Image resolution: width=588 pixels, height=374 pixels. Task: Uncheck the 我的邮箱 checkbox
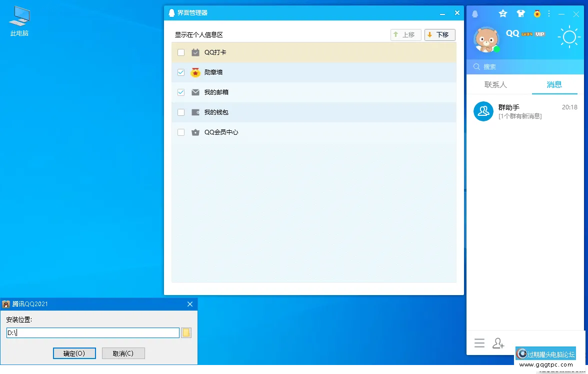click(x=180, y=92)
